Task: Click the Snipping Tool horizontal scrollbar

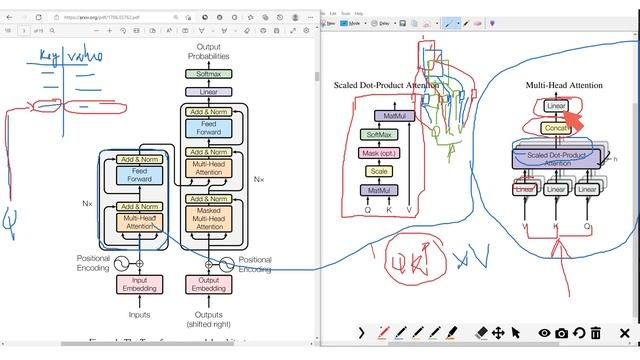Action: click(473, 344)
